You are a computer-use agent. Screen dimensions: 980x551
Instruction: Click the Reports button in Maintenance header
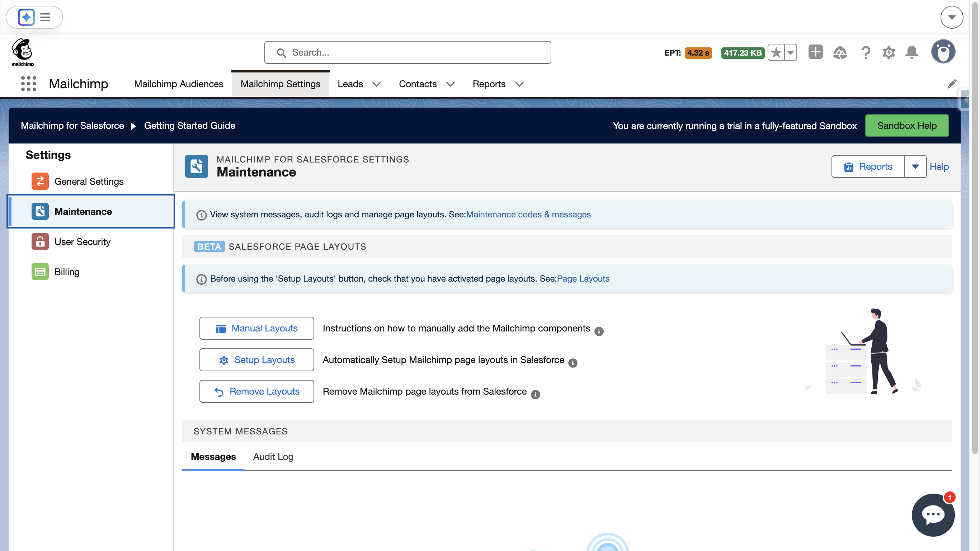click(868, 166)
